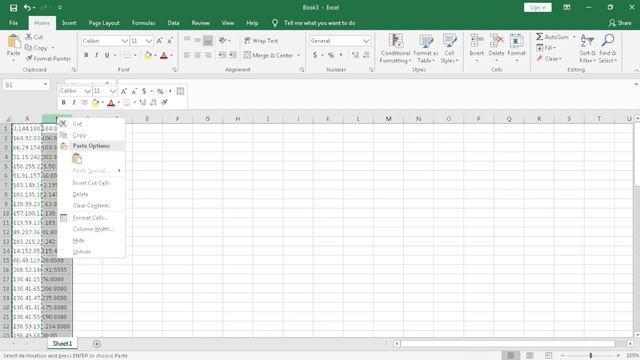Screen dimensions: 640x360
Task: Open Find & Select magnifier
Action: (608, 49)
